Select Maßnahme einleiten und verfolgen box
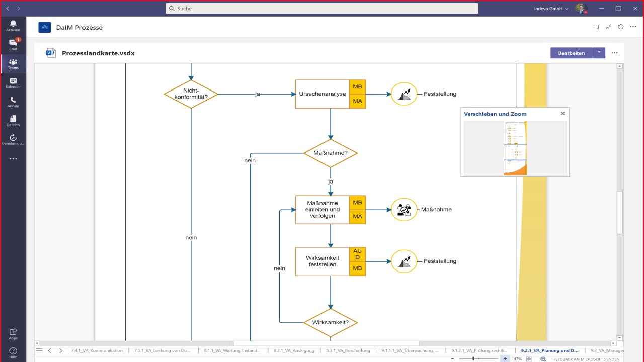The width and height of the screenshot is (644, 362). coord(323,210)
